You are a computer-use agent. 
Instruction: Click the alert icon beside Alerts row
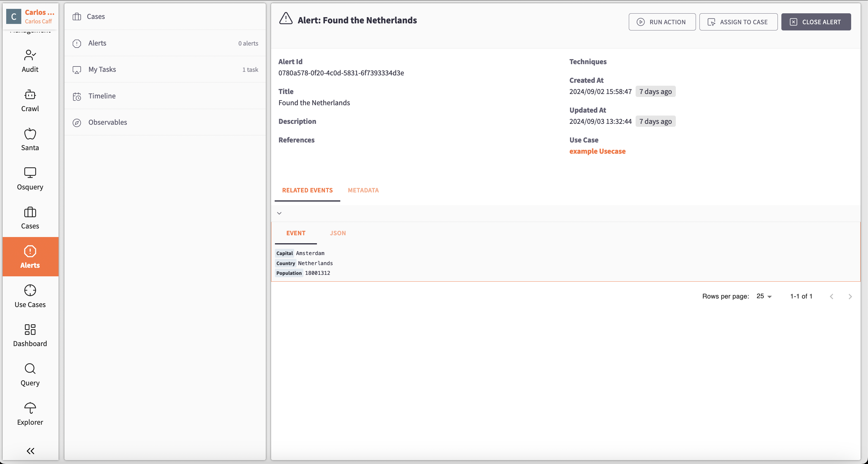point(77,43)
